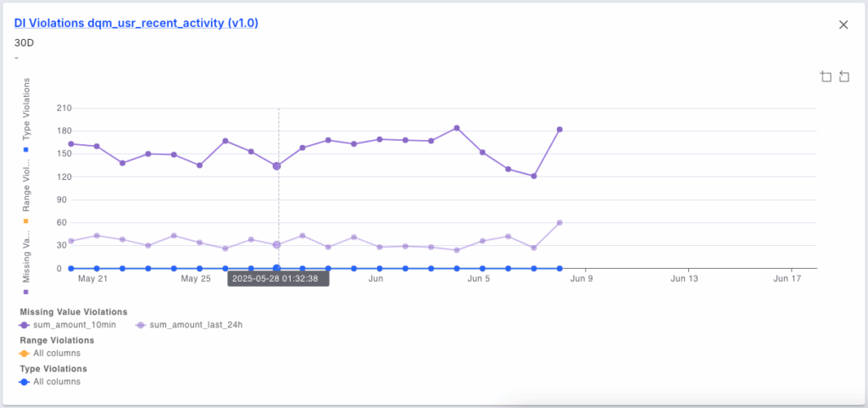
Task: Click the vertical Type Violations axis title
Action: pos(25,109)
